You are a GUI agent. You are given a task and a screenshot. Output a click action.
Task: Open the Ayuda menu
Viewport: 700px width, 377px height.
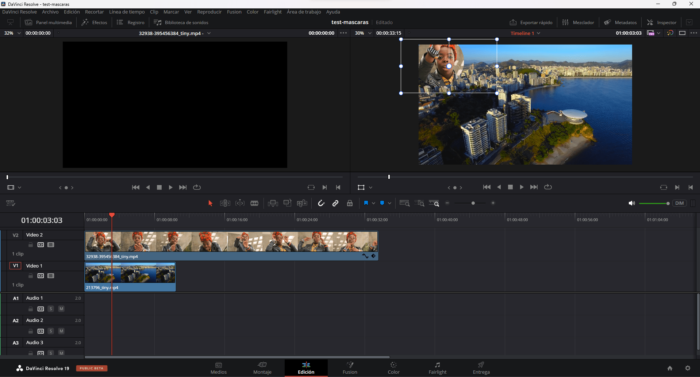point(333,12)
